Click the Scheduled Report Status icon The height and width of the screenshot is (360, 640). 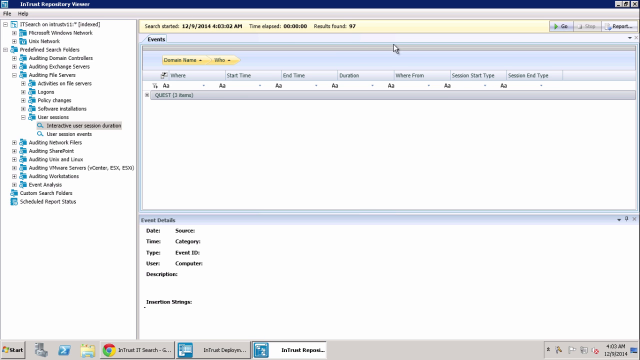point(14,202)
